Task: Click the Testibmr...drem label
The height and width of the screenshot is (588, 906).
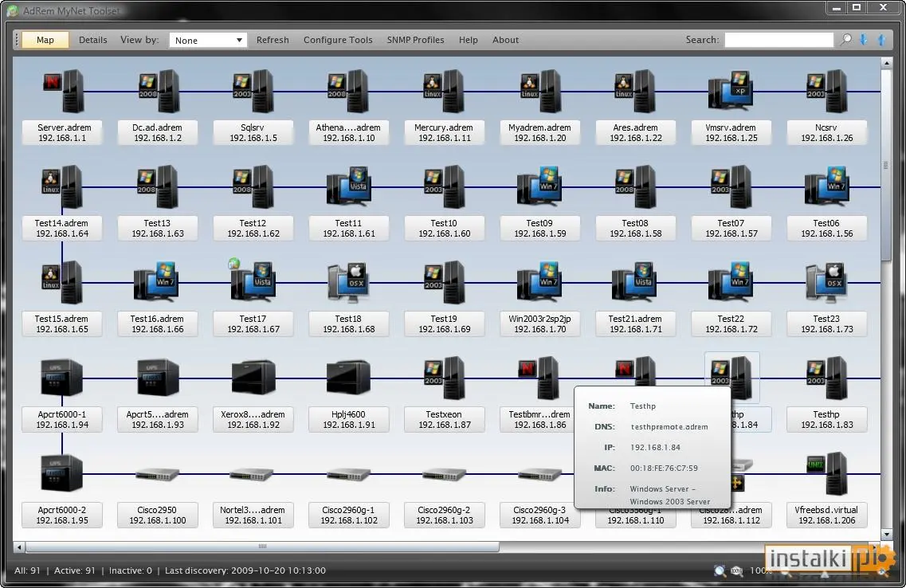Action: [x=538, y=419]
